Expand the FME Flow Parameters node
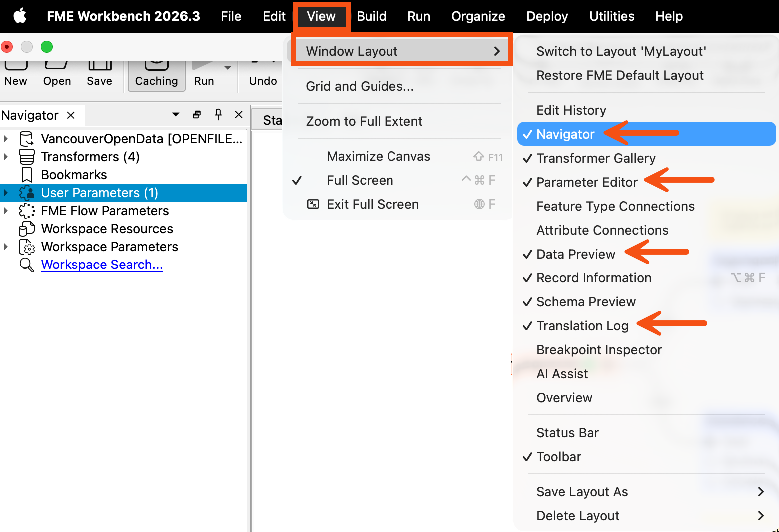The width and height of the screenshot is (779, 532). (6, 211)
